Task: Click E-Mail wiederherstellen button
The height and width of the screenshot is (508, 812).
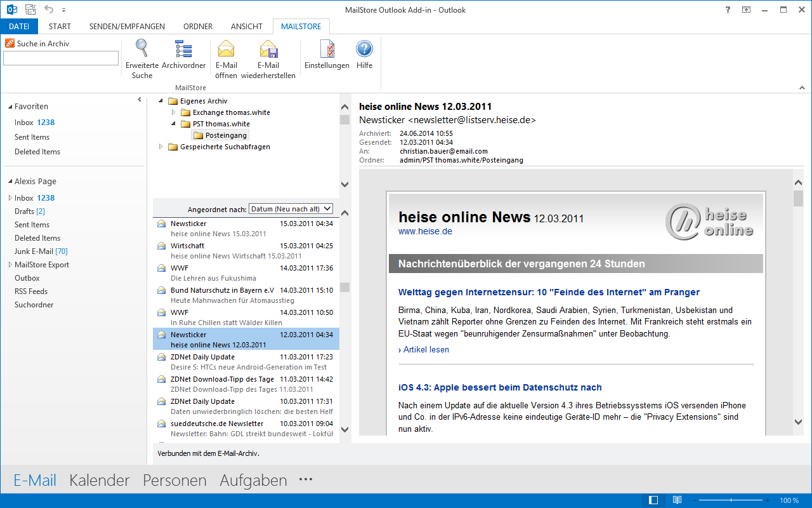Action: point(268,59)
